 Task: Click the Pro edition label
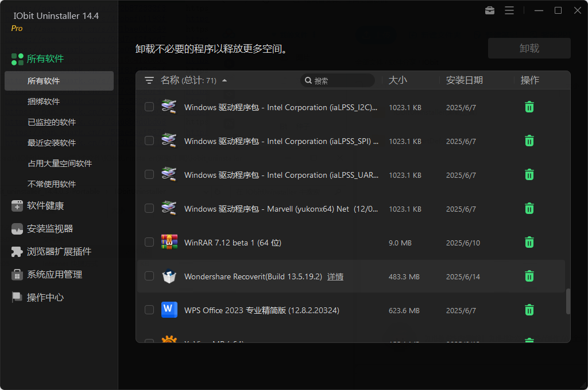[x=17, y=28]
